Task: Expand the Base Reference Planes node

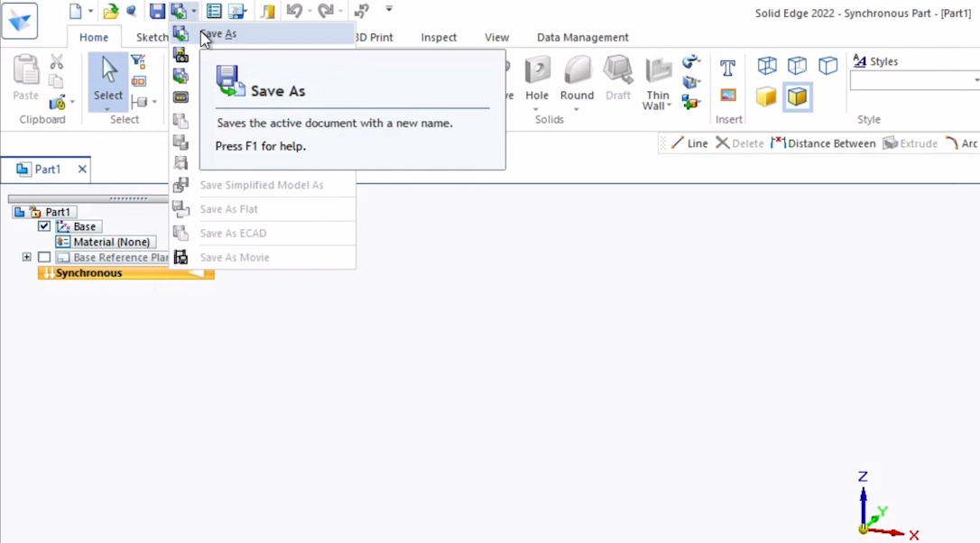Action: [26, 257]
